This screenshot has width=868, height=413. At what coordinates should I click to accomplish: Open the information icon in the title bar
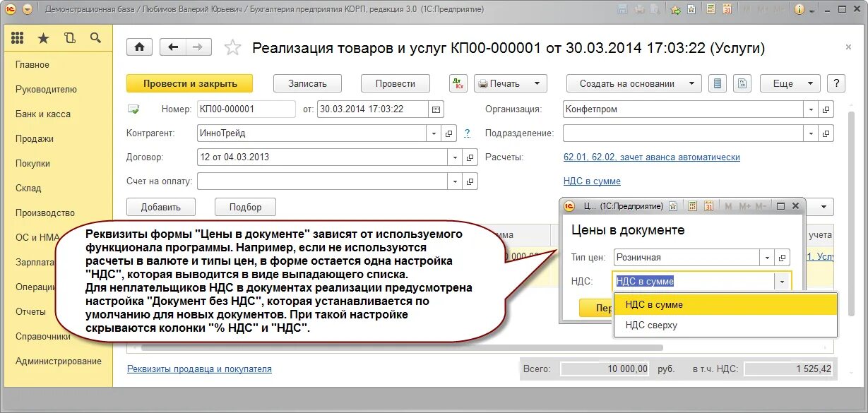tap(799, 9)
